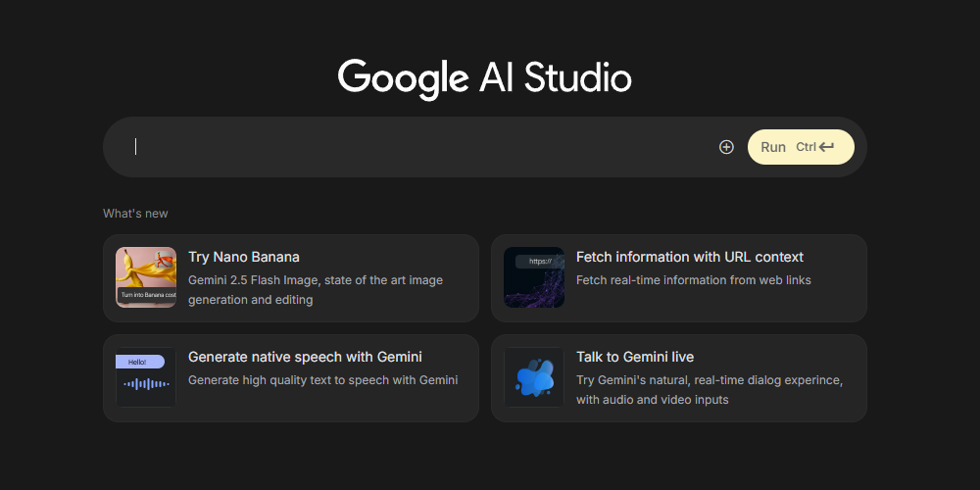Open Fetch information with URL context title
This screenshot has height=490, width=980.
689,257
